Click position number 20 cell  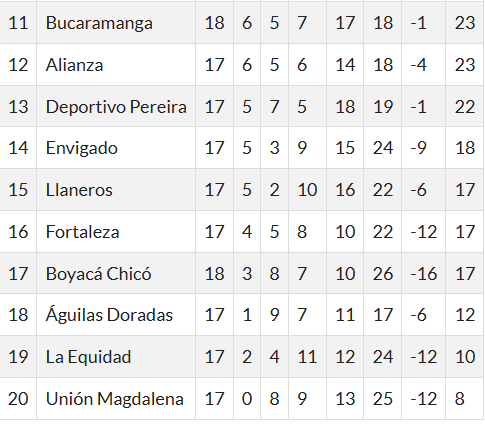click(18, 399)
